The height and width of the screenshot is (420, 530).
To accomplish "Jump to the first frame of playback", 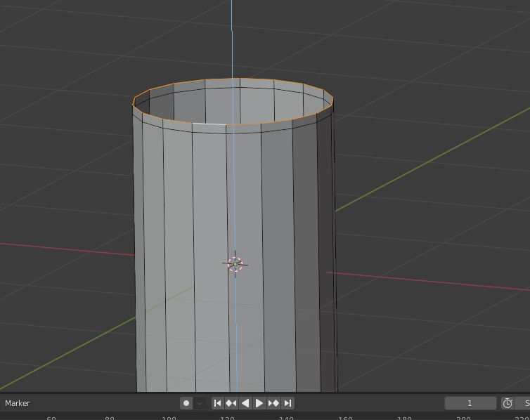I will [218, 403].
